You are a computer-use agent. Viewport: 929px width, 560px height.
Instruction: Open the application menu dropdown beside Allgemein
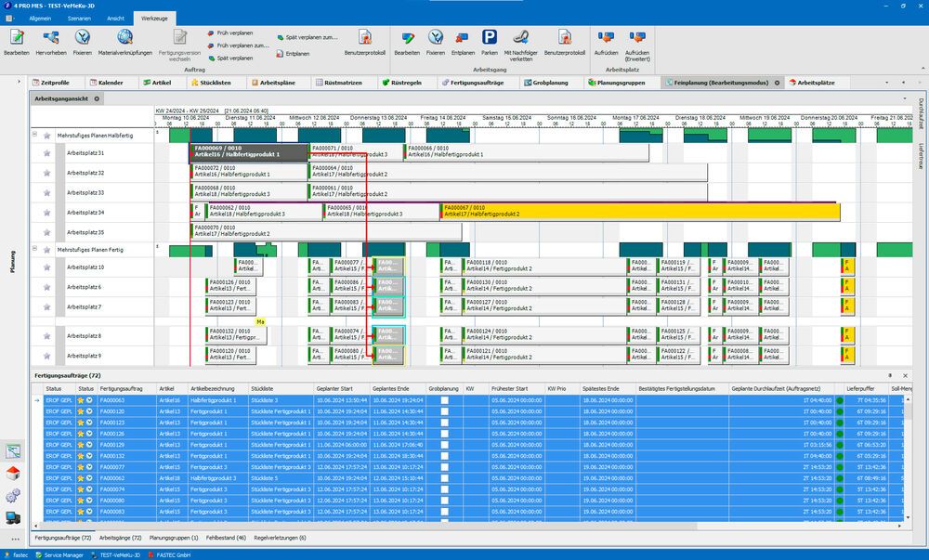click(11, 18)
